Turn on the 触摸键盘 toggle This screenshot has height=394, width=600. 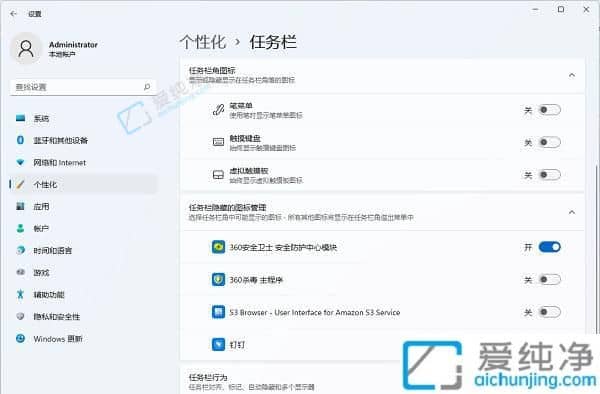[x=549, y=142]
